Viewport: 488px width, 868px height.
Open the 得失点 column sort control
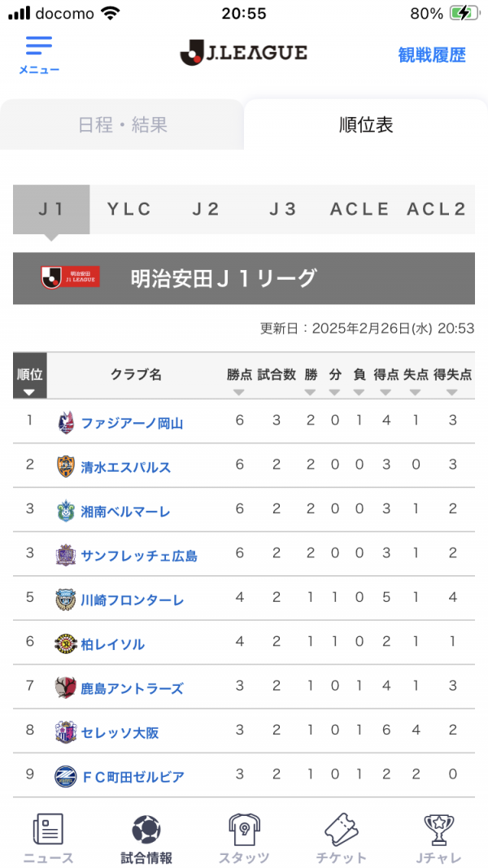tap(453, 390)
